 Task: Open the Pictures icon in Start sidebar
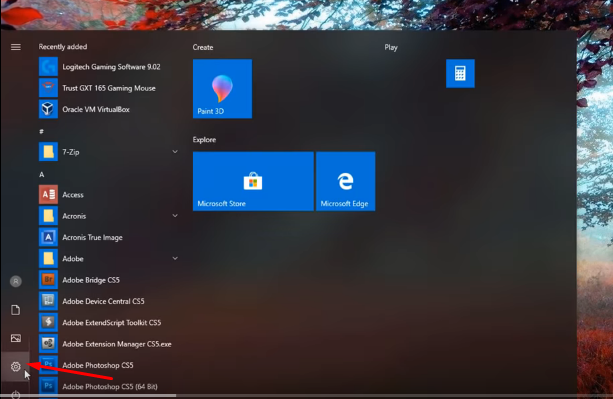point(16,338)
